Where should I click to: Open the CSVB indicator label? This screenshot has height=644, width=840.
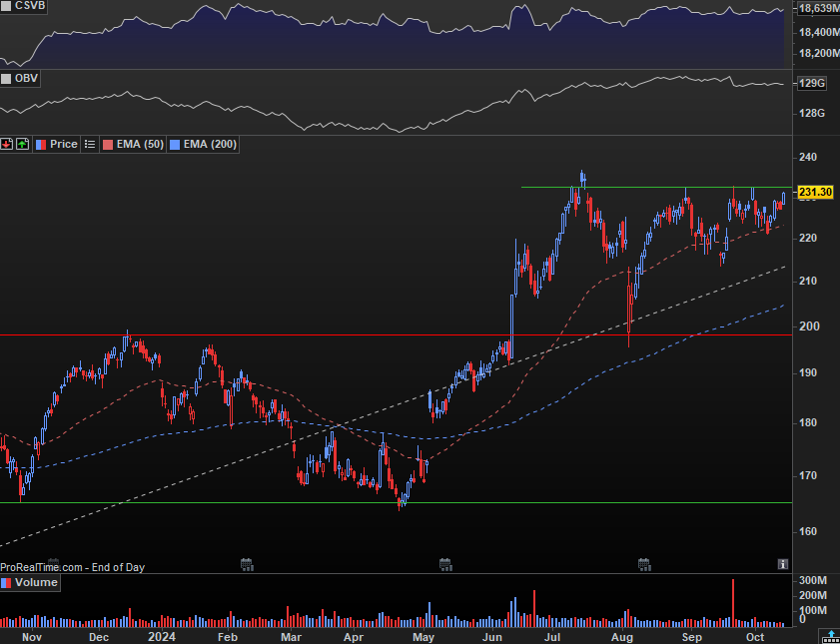(x=30, y=6)
